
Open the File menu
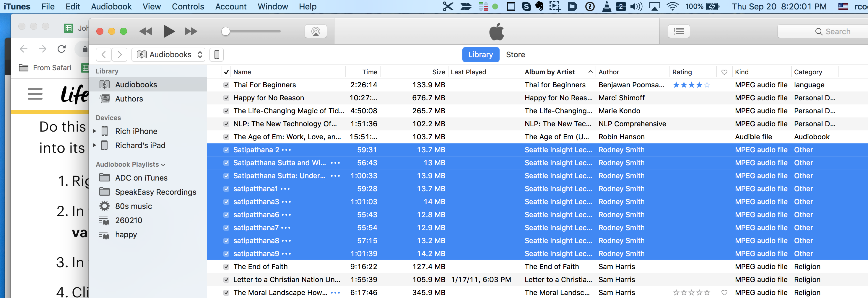click(48, 6)
